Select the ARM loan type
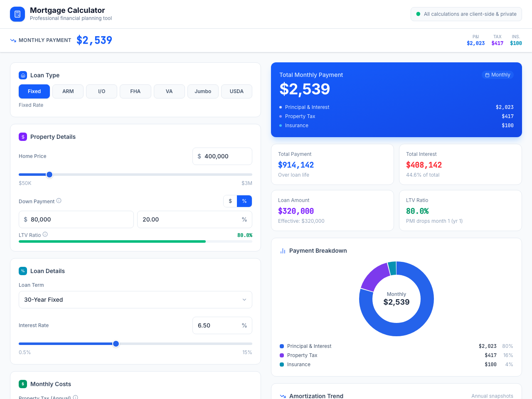Image resolution: width=532 pixels, height=399 pixels. pos(68,91)
